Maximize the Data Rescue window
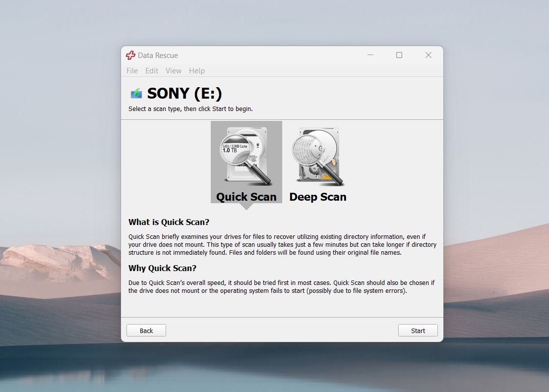 [x=399, y=55]
